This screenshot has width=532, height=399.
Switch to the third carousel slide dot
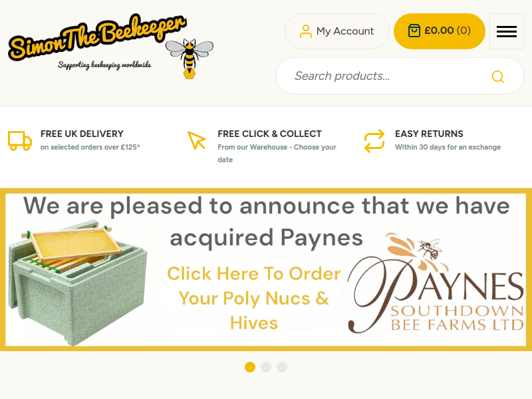pyautogui.click(x=282, y=367)
